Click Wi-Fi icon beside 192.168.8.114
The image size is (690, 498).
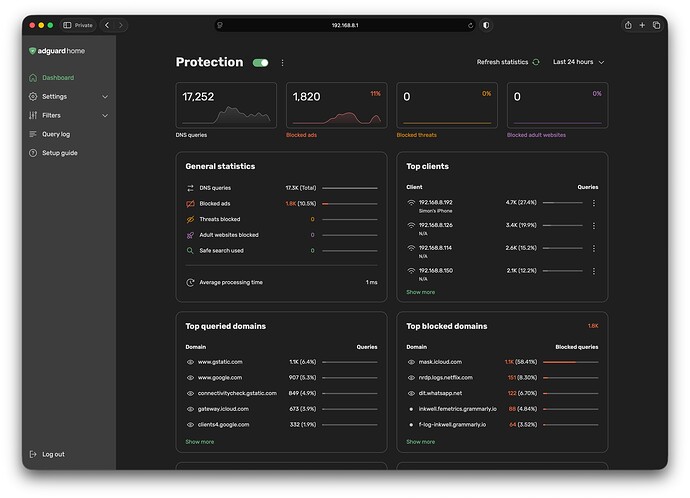(x=411, y=248)
